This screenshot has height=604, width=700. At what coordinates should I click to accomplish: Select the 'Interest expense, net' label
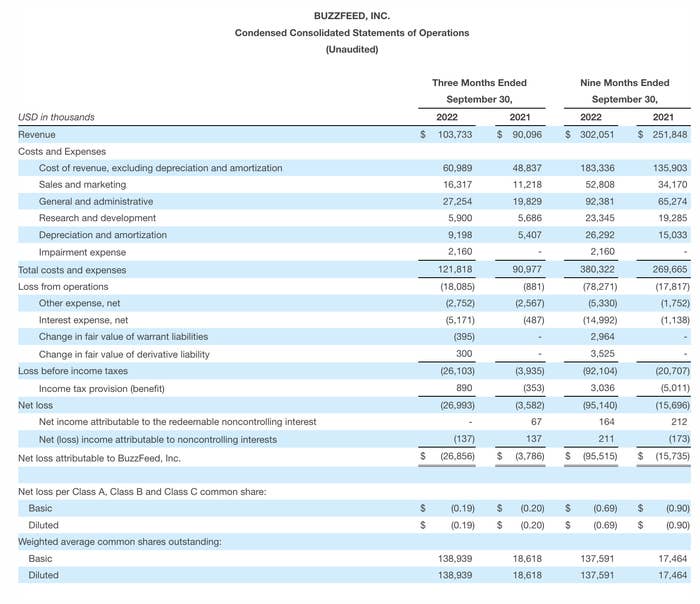tap(83, 320)
